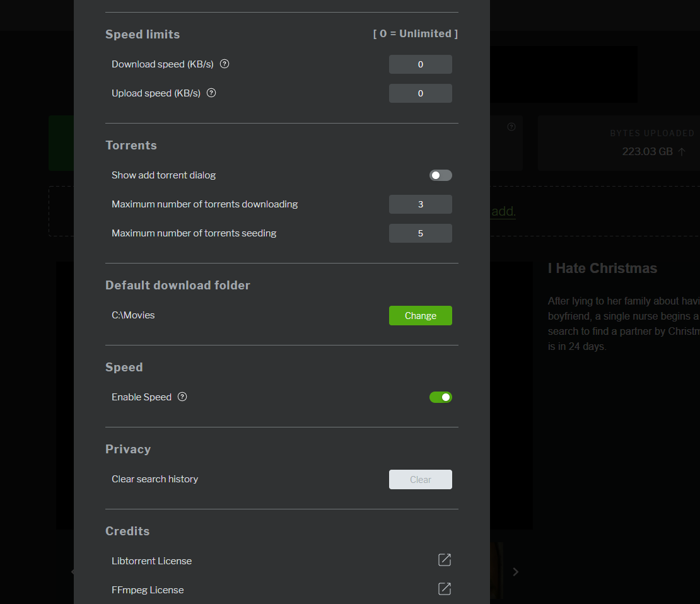This screenshot has width=700, height=604.
Task: Click the help icon near Bytes Uploaded stats
Action: [511, 126]
